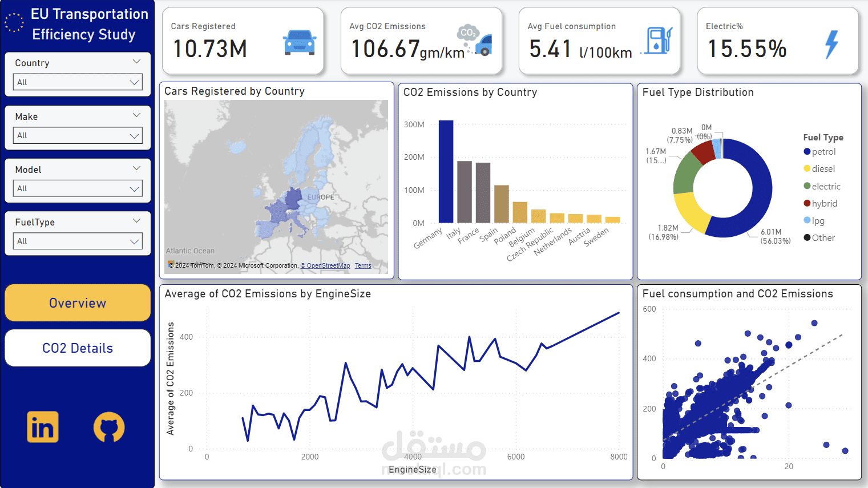Click 'Average of CO2 Emissions by EngineSize' title
This screenshot has height=488, width=868.
click(268, 294)
